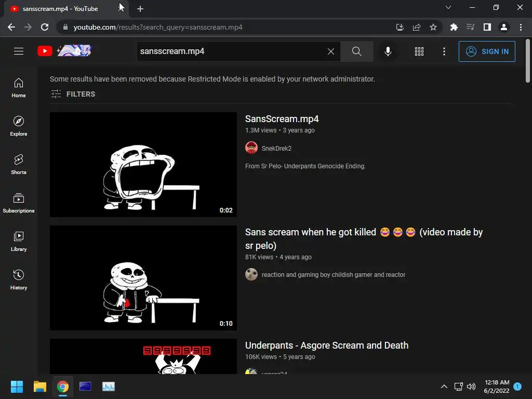The image size is (532, 399).
Task: Click SnekDrek2 channel avatar
Action: (x=251, y=148)
